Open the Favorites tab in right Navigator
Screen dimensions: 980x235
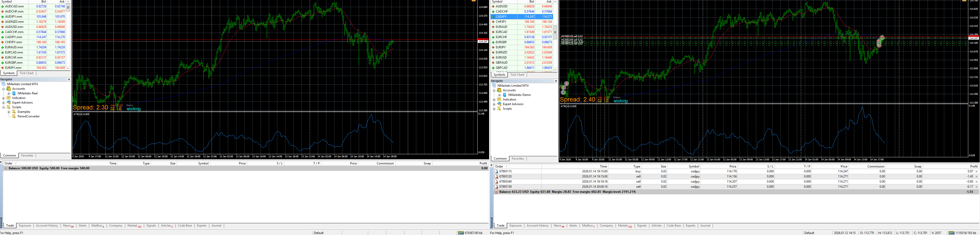pos(518,159)
